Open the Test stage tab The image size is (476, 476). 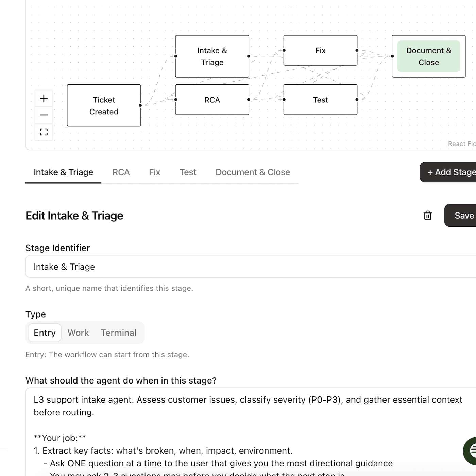pos(188,172)
